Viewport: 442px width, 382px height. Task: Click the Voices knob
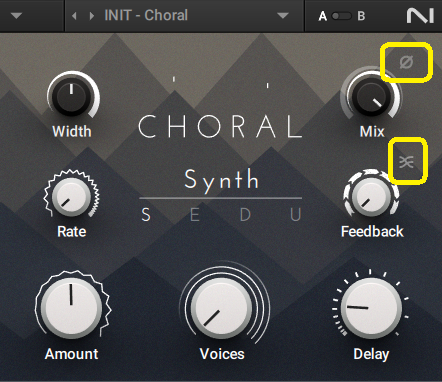point(222,308)
